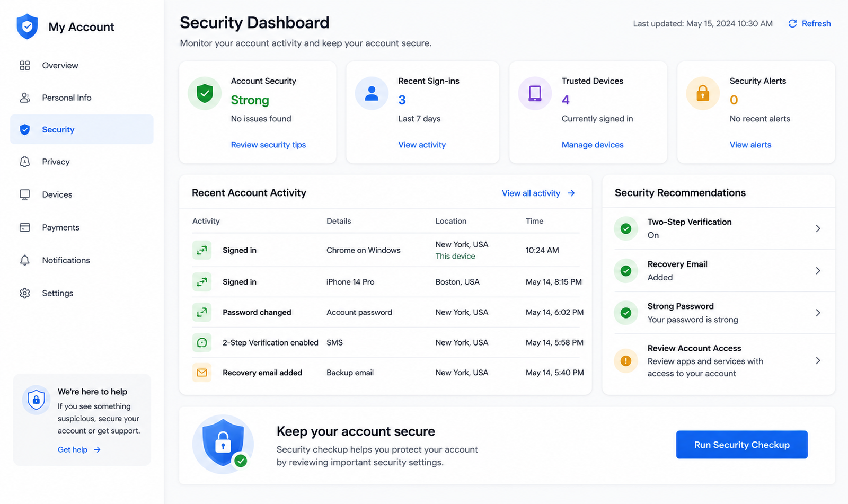Click the orange Security Alerts lock icon

click(703, 93)
